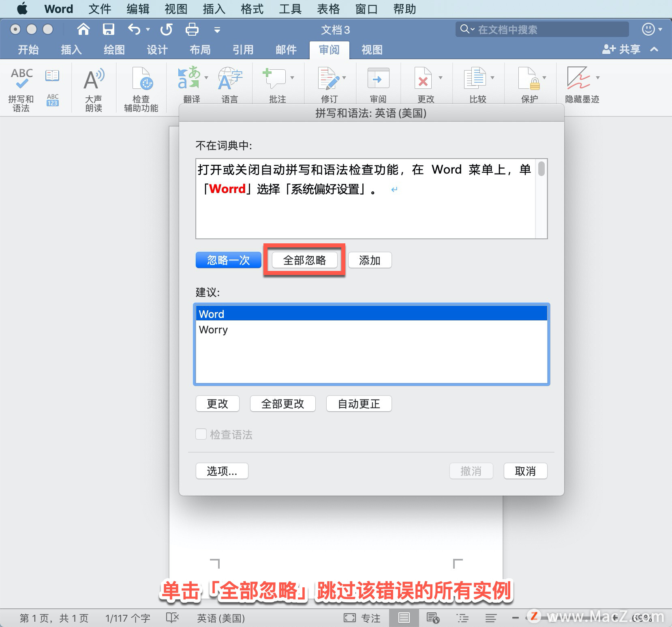The height and width of the screenshot is (627, 672).
Task: Select the suggestion "Worry"
Action: coord(371,329)
